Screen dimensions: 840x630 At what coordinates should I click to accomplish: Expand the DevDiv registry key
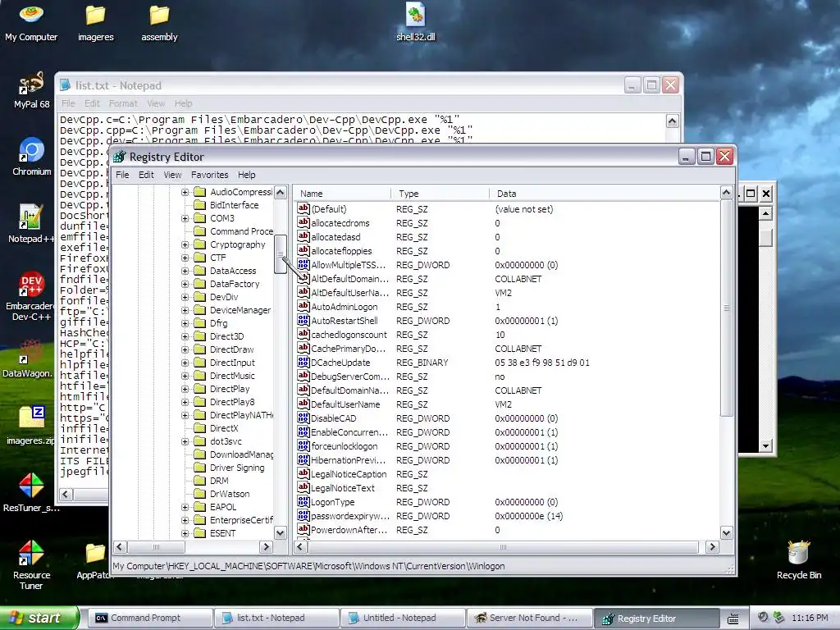185,297
